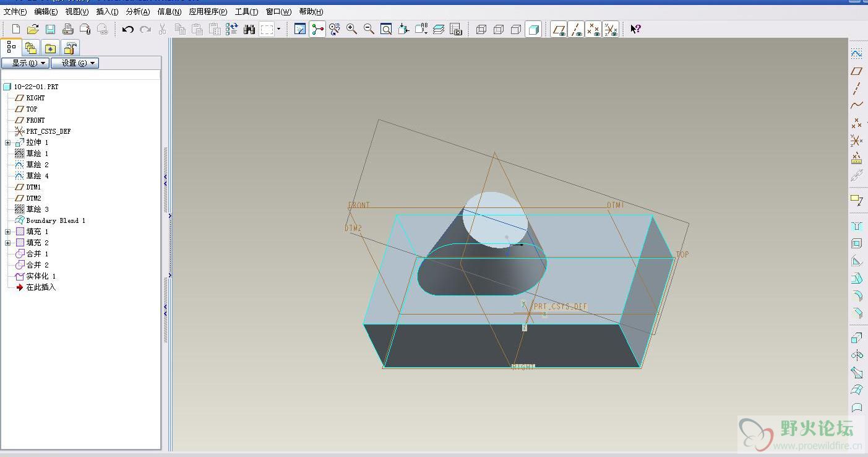The image size is (868, 457).
Task: Select the Datum Plane tool in the right toolbar
Action: (x=857, y=71)
